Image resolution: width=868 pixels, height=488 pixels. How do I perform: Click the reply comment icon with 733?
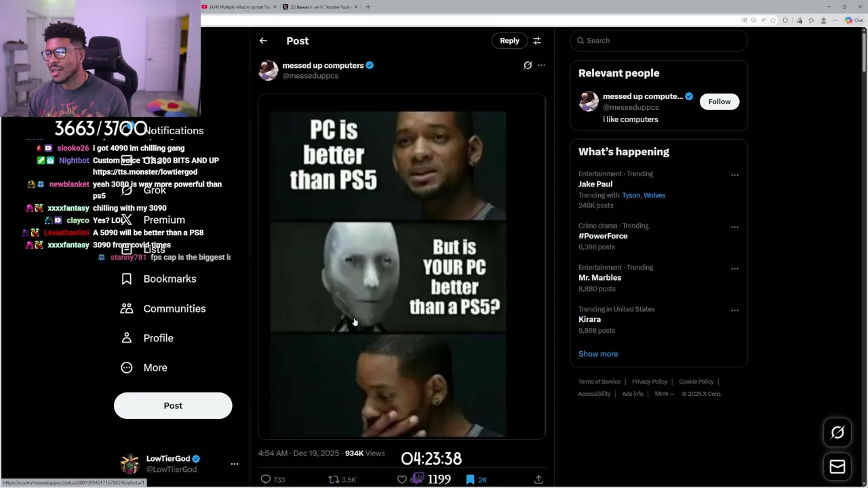click(266, 479)
